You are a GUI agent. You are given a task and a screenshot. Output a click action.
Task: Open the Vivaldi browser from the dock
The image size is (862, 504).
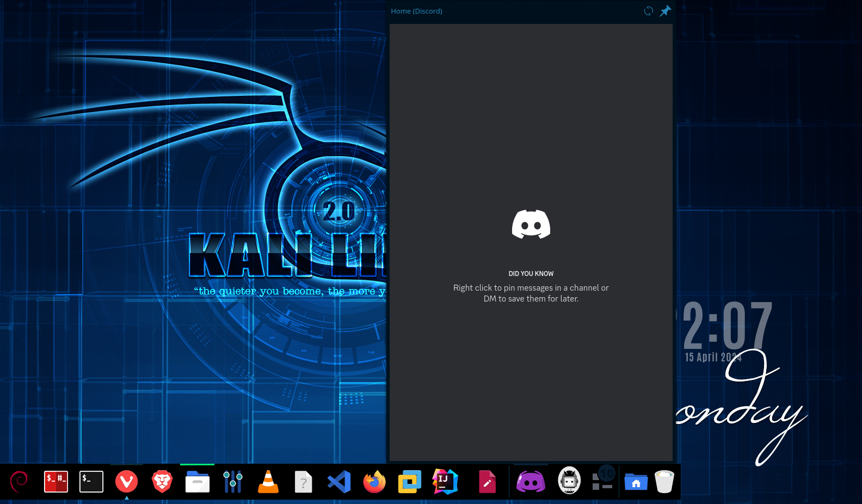click(126, 482)
